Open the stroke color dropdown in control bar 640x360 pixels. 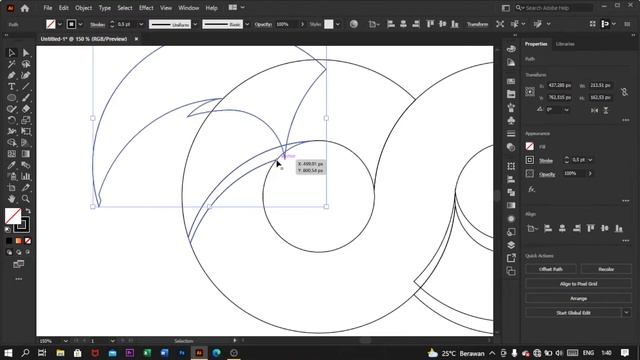click(80, 24)
